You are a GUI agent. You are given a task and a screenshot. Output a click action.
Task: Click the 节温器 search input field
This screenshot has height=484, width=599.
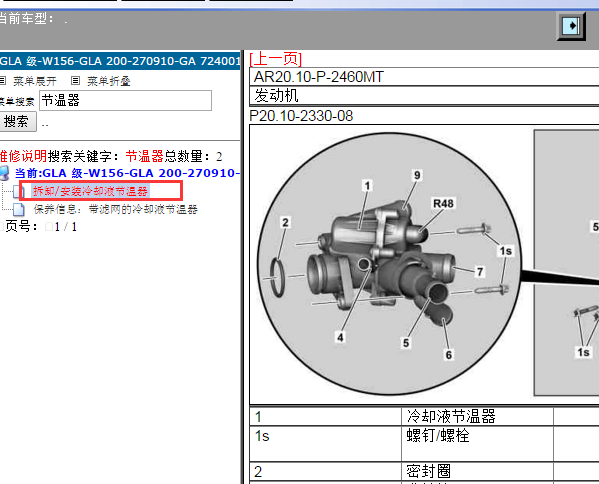[125, 100]
